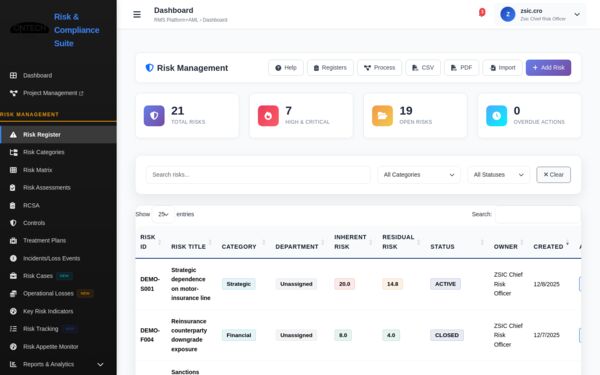This screenshot has height=375, width=600.
Task: Click the Risk Assessments clipboard icon
Action: (13, 188)
